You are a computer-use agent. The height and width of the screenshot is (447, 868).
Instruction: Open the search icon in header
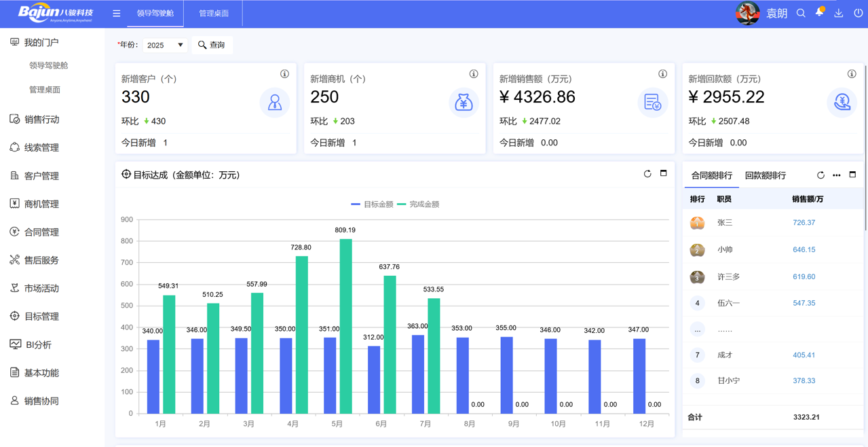(x=801, y=14)
